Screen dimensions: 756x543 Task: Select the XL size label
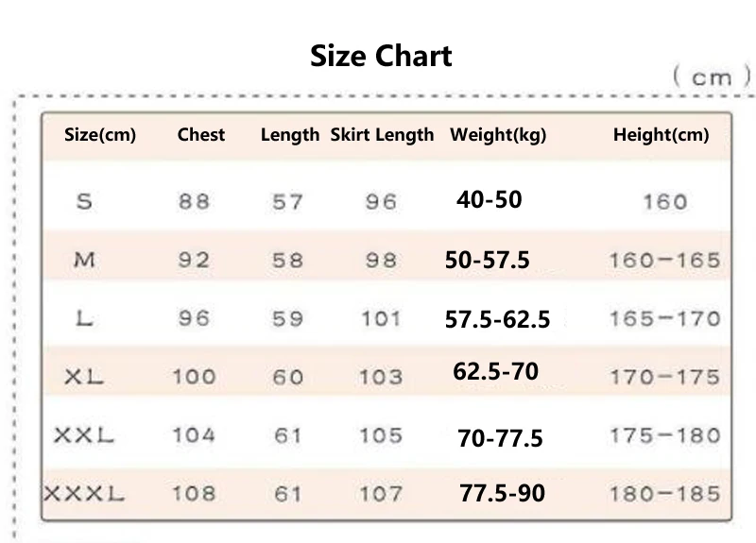pos(84,377)
